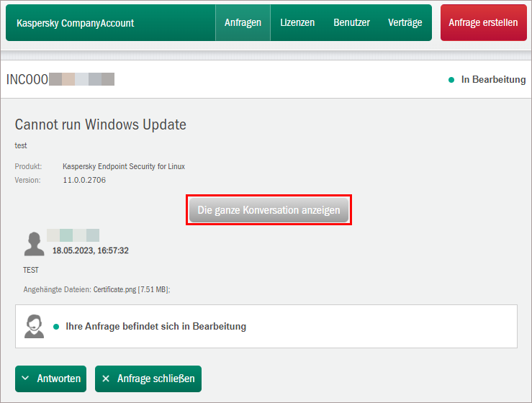This screenshot has width=532, height=403.
Task: Click the Ihre Anfrage befindet sich in Bearbeitung text
Action: click(155, 327)
